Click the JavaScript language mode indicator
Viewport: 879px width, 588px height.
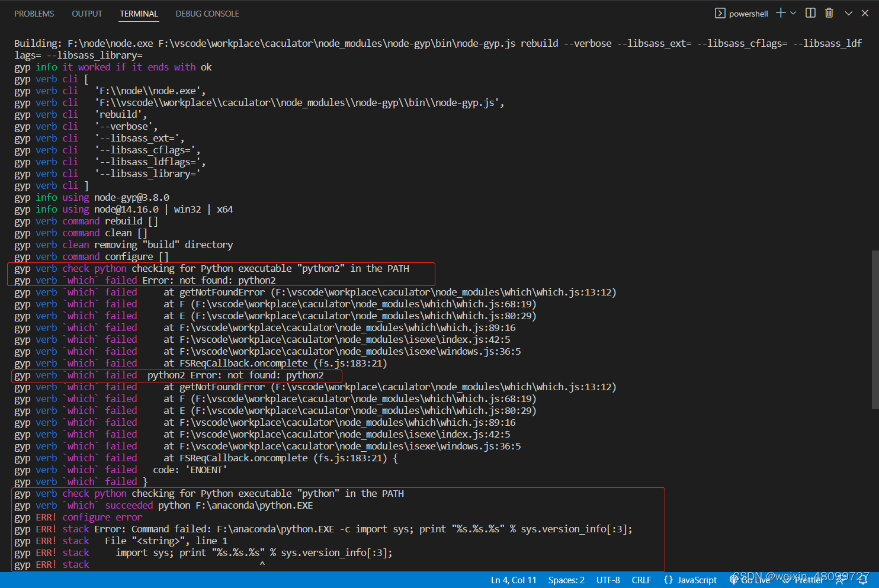(x=690, y=580)
